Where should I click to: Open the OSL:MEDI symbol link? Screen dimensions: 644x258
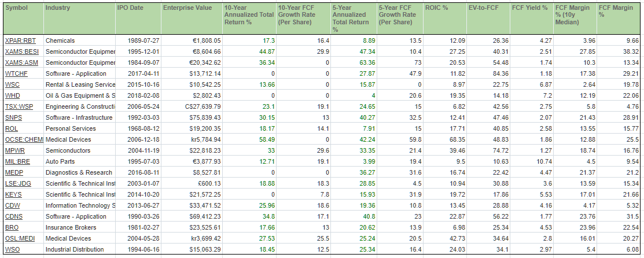point(19,239)
